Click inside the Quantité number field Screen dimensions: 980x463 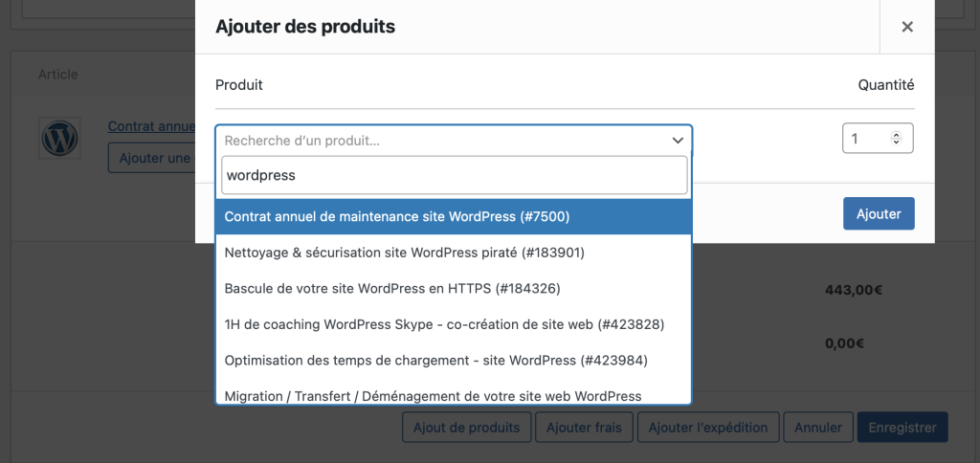(866, 139)
